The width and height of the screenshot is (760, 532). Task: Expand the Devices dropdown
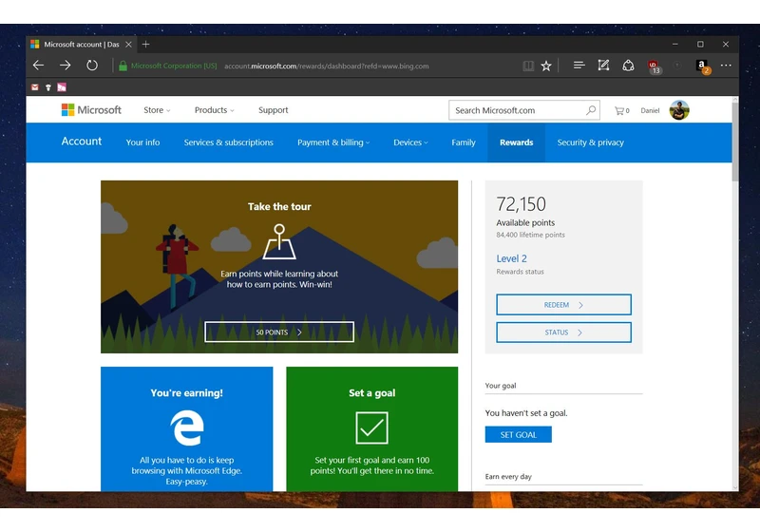(410, 142)
